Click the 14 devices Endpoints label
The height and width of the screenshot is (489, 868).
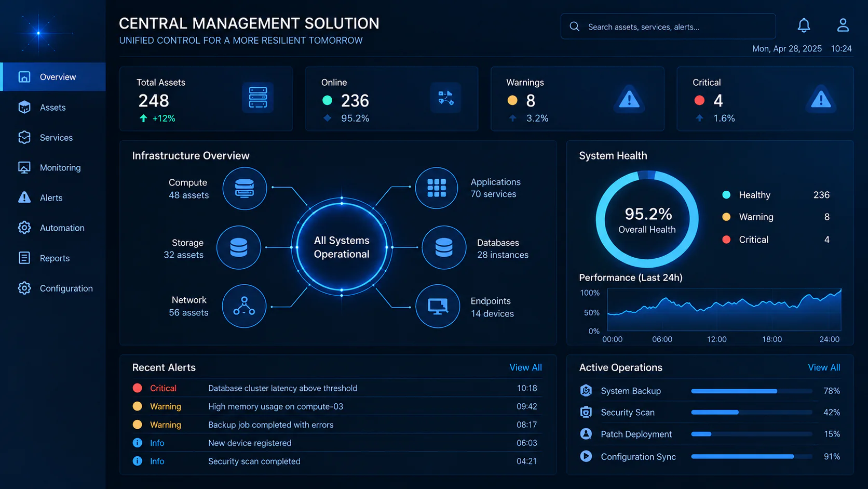coord(492,313)
